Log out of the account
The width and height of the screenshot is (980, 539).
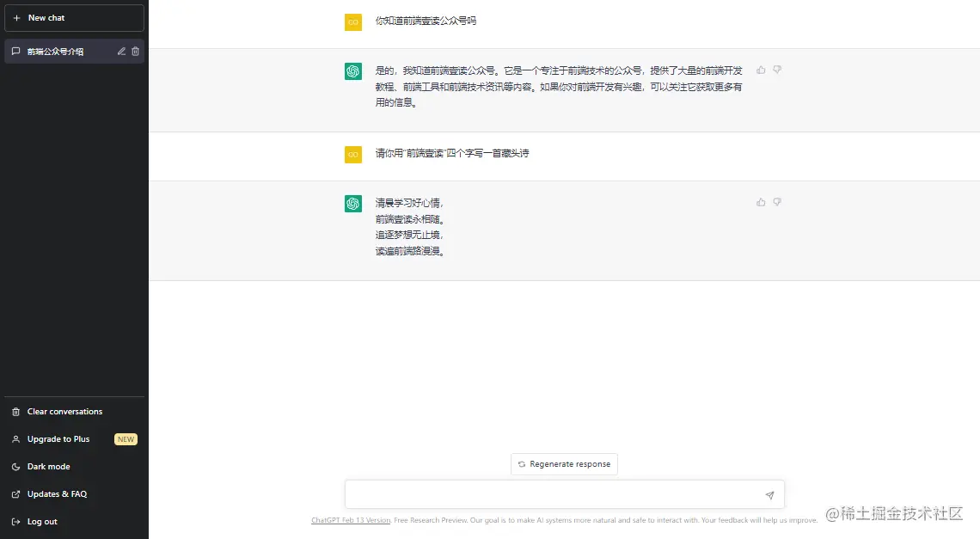click(x=75, y=522)
